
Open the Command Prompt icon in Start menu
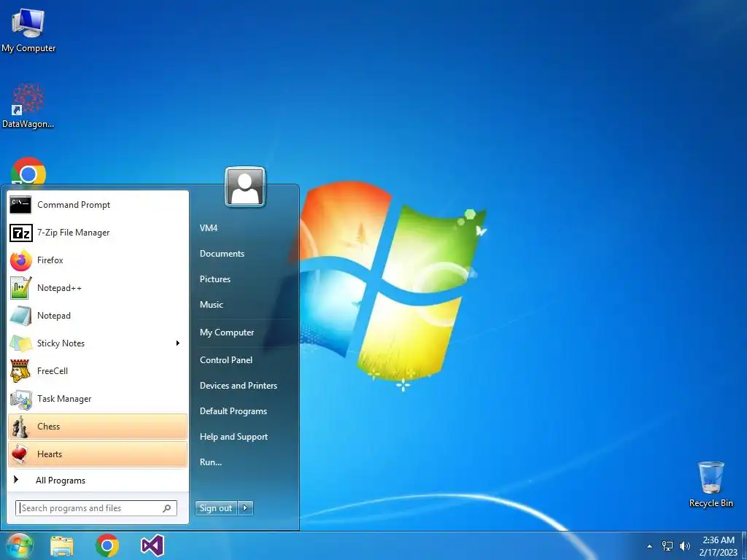[20, 205]
